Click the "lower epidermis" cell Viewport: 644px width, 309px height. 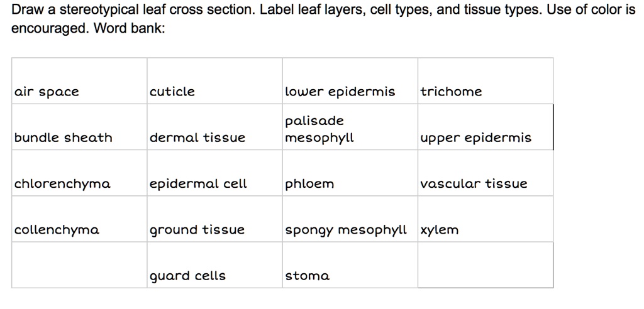click(x=340, y=92)
